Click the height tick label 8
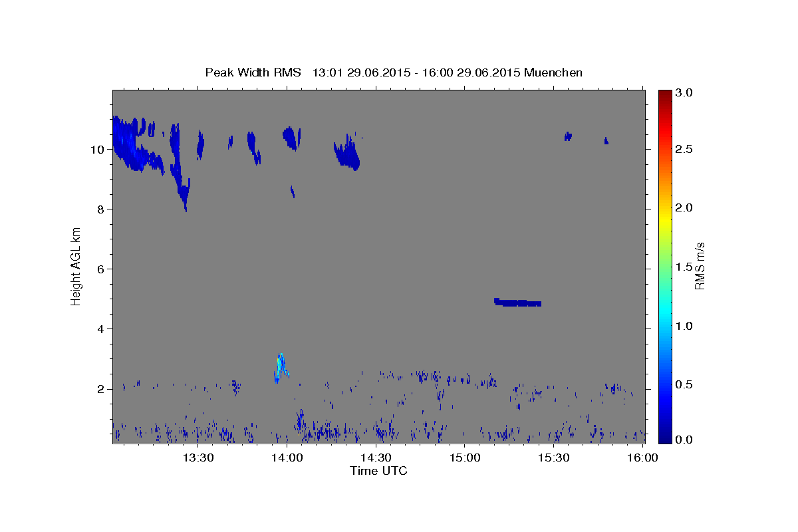Viewport: 798px width, 532px height. click(102, 209)
